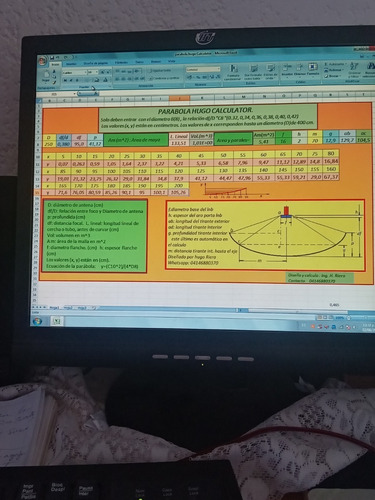Image resolution: width=375 pixels, height=500 pixels.
Task: Open the font name dropdown
Action: 86,72
